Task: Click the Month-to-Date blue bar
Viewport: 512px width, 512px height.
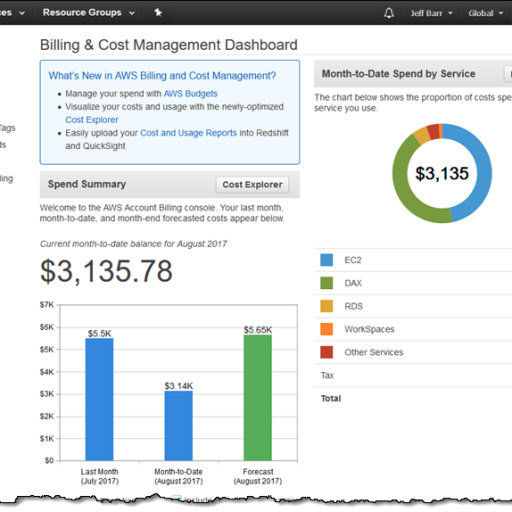Action: click(179, 426)
